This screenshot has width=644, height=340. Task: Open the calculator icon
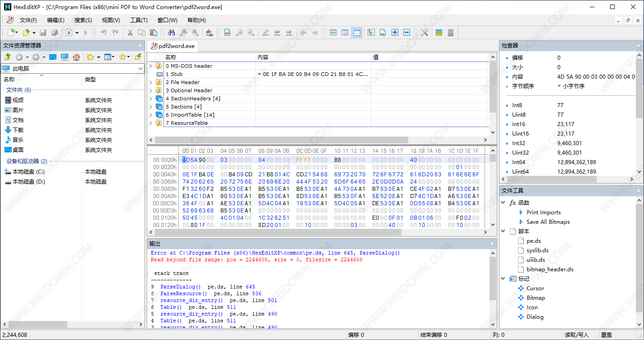450,33
